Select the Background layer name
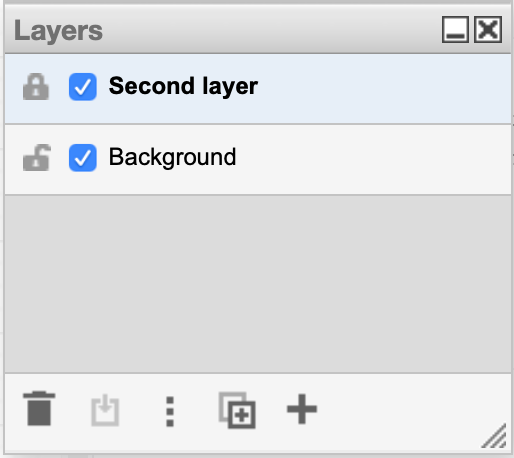Screen dimensions: 514x458 (x=172, y=157)
